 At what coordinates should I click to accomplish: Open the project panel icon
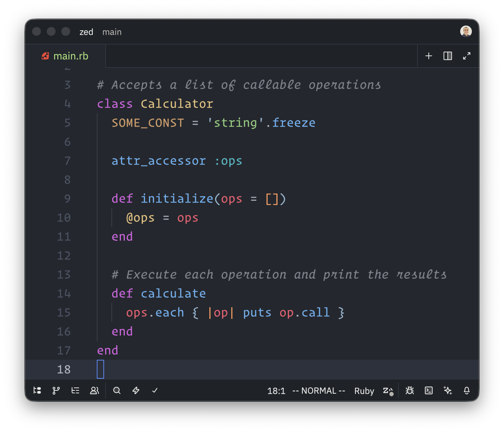(x=37, y=390)
